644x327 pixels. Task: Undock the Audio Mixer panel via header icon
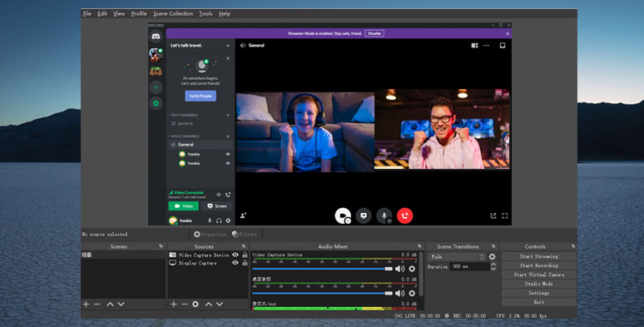click(x=419, y=246)
